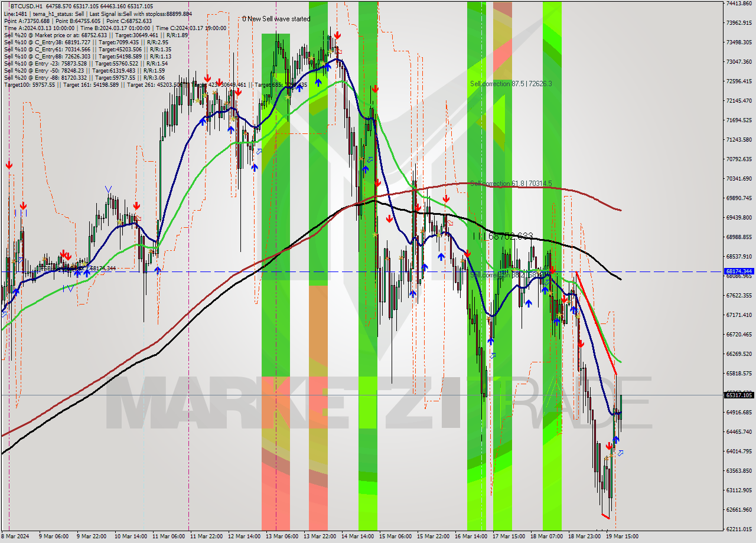Click the 'I I | 68752.633' chart label
The height and width of the screenshot is (543, 756).
click(503, 236)
